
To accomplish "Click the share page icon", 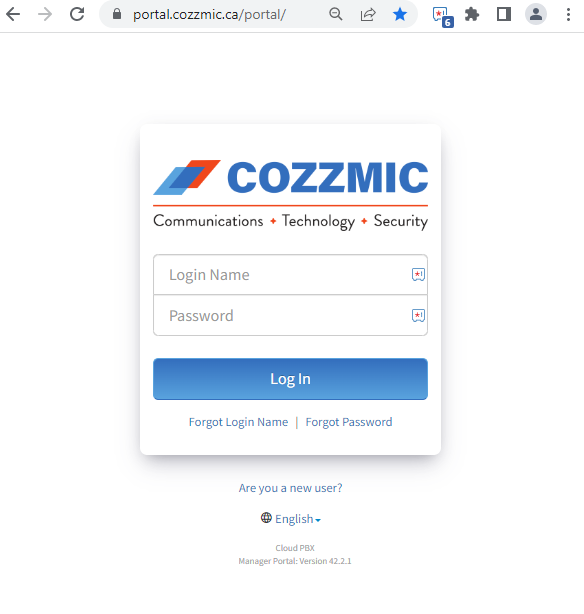I will pyautogui.click(x=368, y=14).
